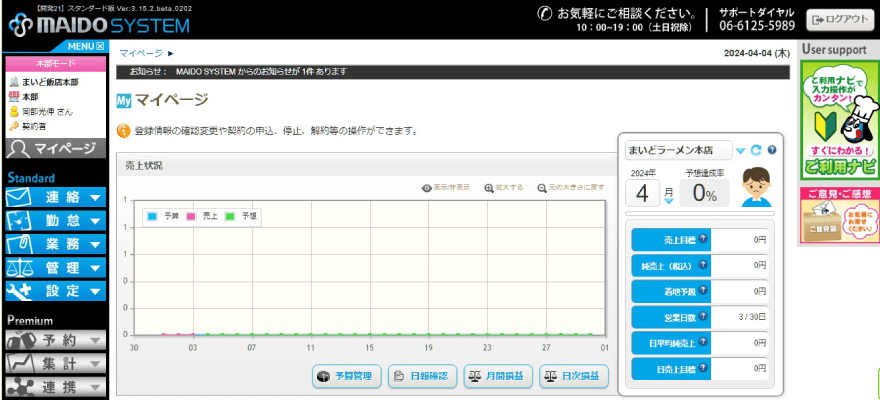Toggle chart 表示/非表示 visibility

(x=446, y=187)
